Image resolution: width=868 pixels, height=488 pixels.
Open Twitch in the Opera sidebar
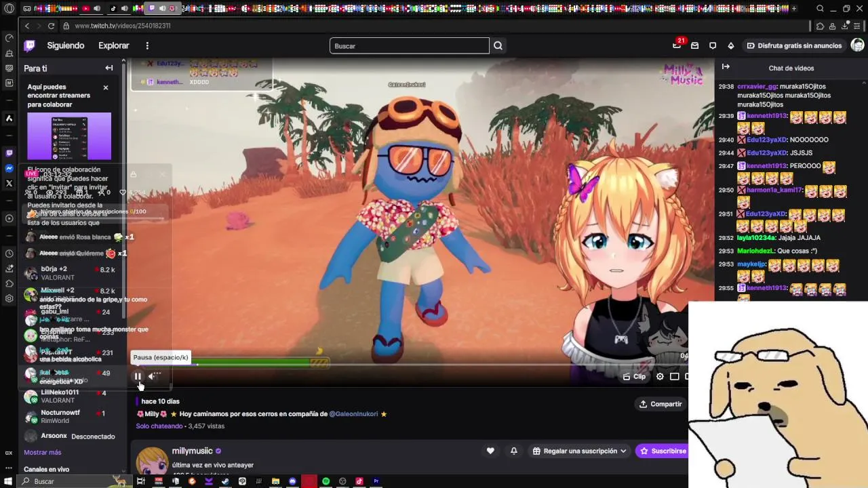[x=9, y=153]
